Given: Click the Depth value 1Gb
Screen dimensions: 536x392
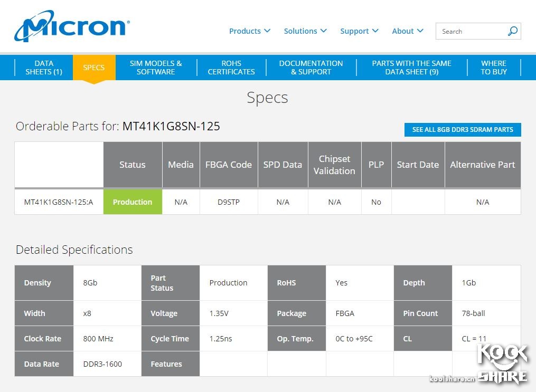Looking at the screenshot, I should point(468,283).
